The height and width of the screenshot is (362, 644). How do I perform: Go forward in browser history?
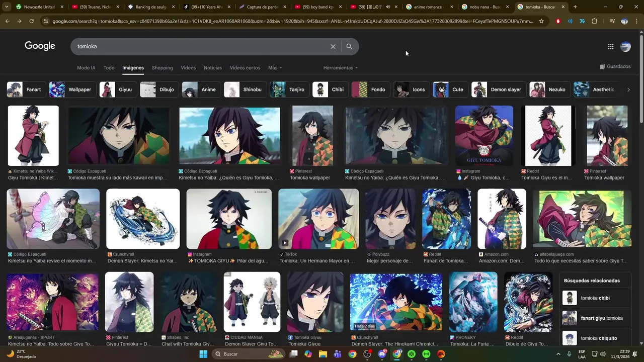19,21
